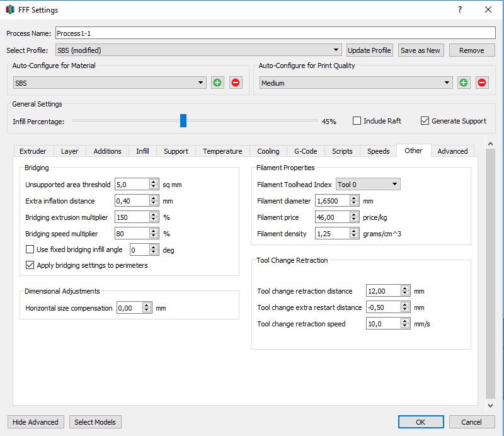Click the Infill Percentage slider handle
The image size is (504, 436).
183,121
